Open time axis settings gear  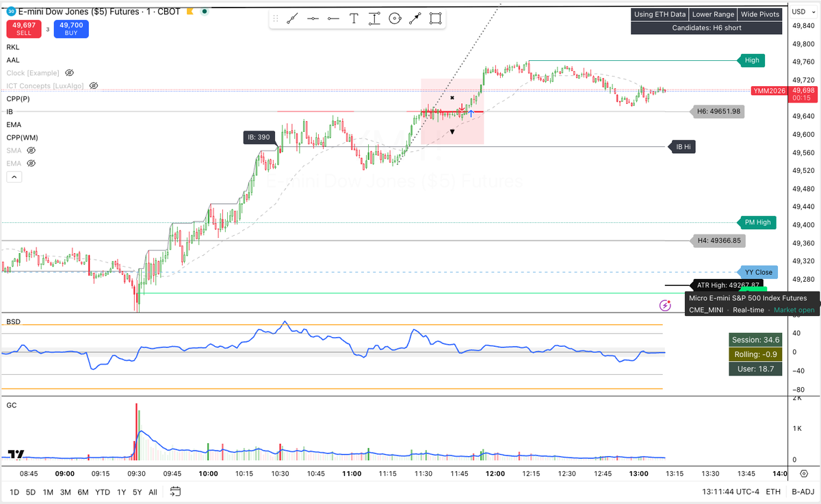pos(805,474)
